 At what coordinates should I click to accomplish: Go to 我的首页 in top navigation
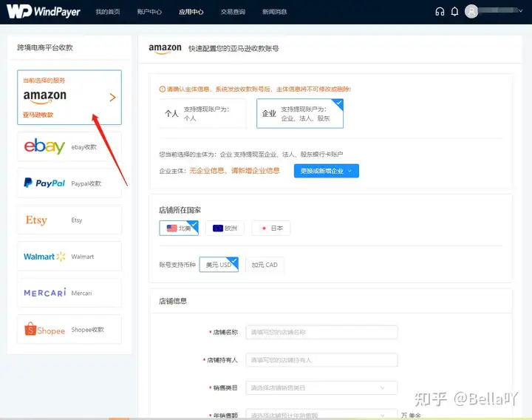(x=108, y=12)
